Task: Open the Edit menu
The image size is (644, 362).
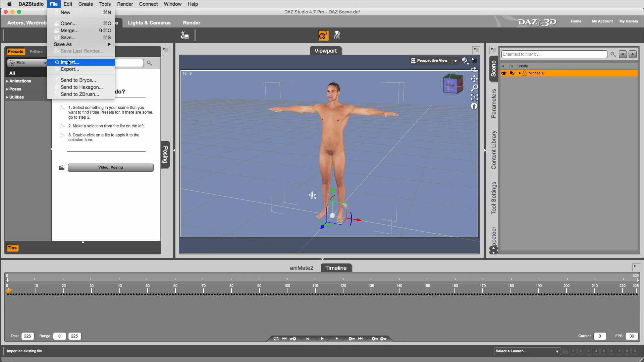Action: 68,4
